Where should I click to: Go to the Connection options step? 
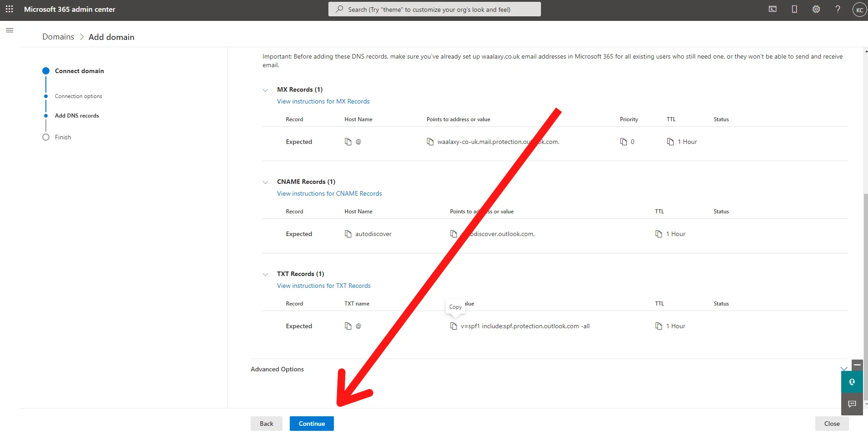78,96
